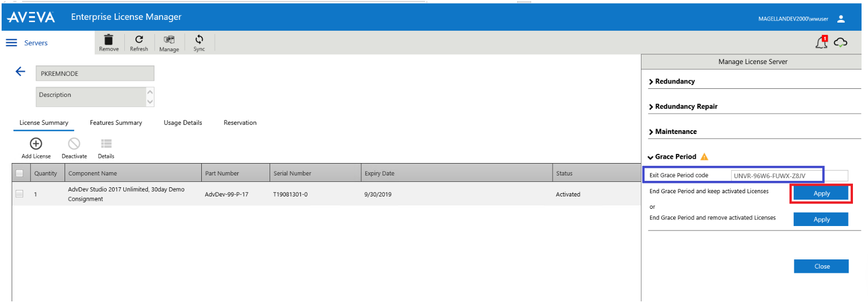Viewport: 868px width, 303px height.
Task: Click the MAGELLANDEV2000\wwuser account name
Action: coord(793,19)
